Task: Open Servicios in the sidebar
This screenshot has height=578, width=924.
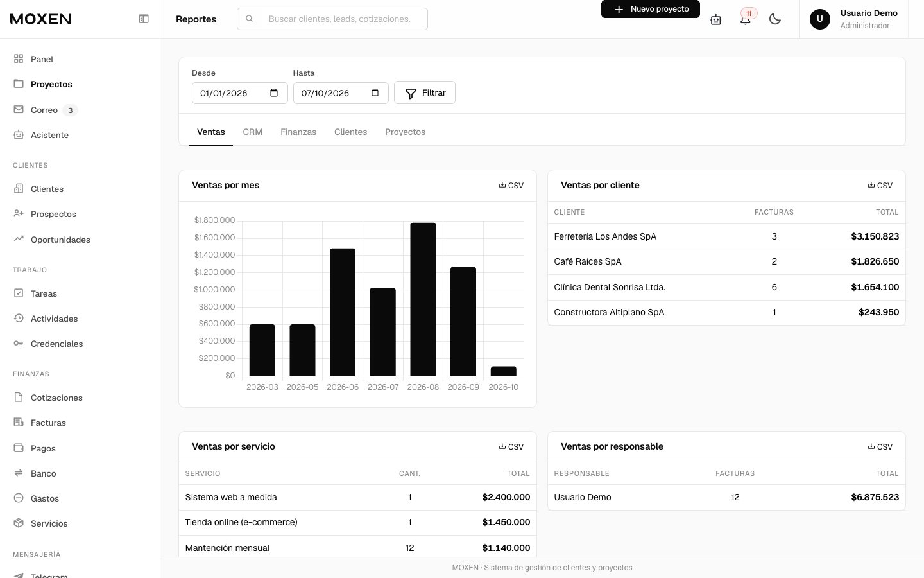Action: (x=80, y=523)
